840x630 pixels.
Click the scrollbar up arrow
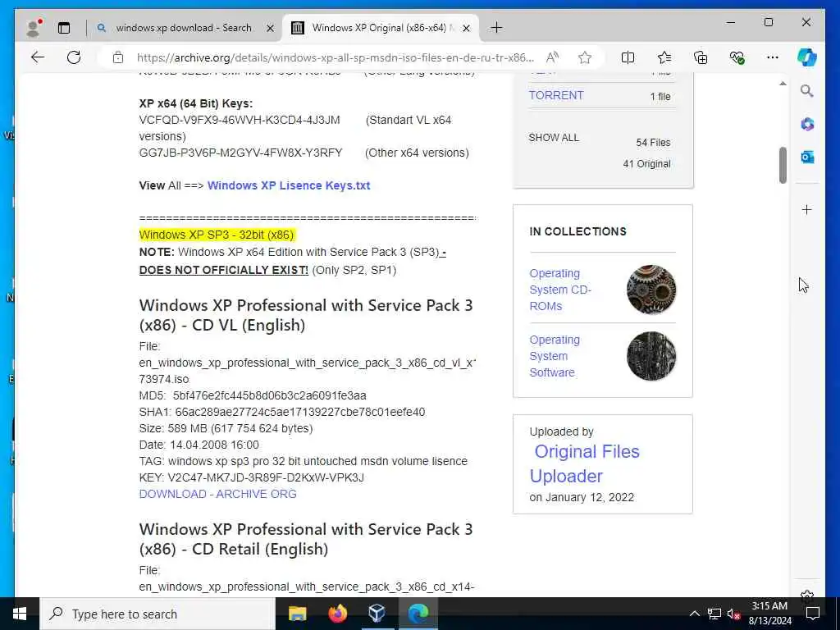pyautogui.click(x=783, y=84)
